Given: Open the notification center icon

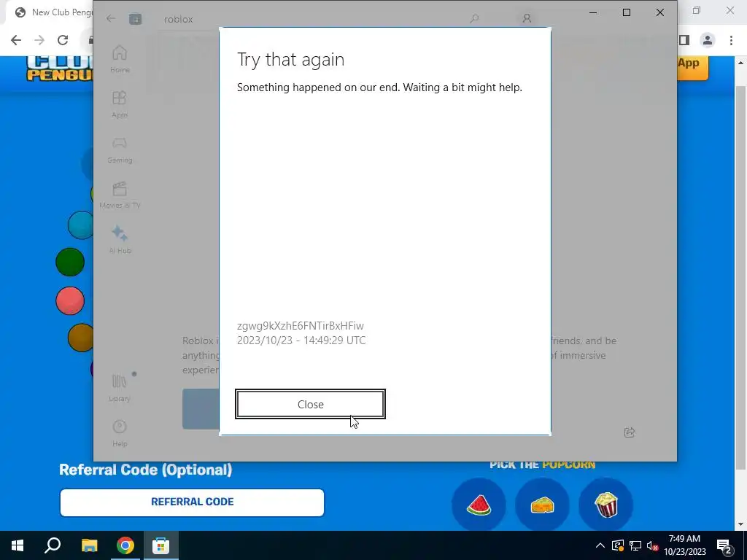Looking at the screenshot, I should [724, 545].
